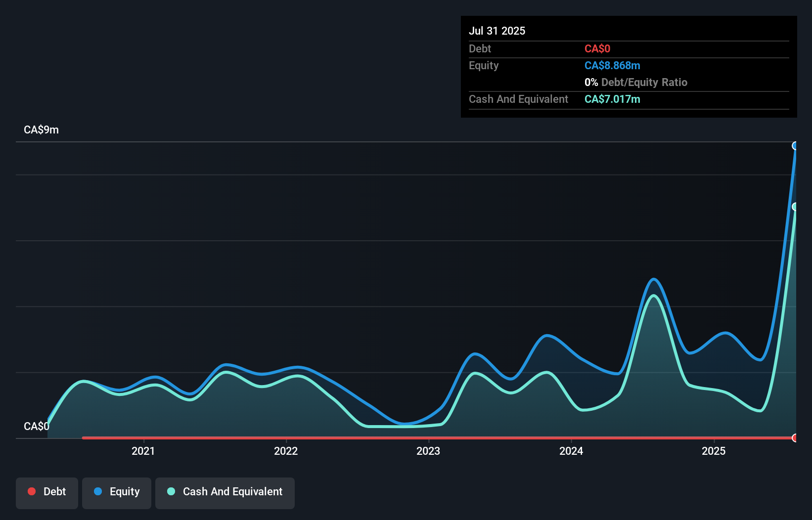This screenshot has width=812, height=520.
Task: Select the blue Equity endpoint marker on chart
Action: coord(795,146)
